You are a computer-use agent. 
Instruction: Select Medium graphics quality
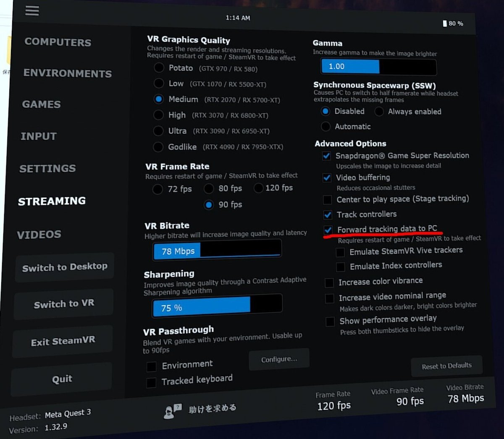158,99
